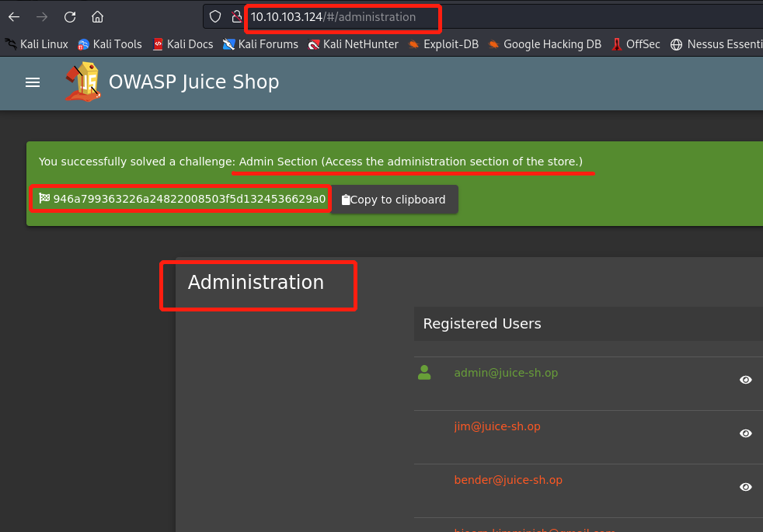Go to the browser home page
The height and width of the screenshot is (532, 763).
pyautogui.click(x=97, y=16)
